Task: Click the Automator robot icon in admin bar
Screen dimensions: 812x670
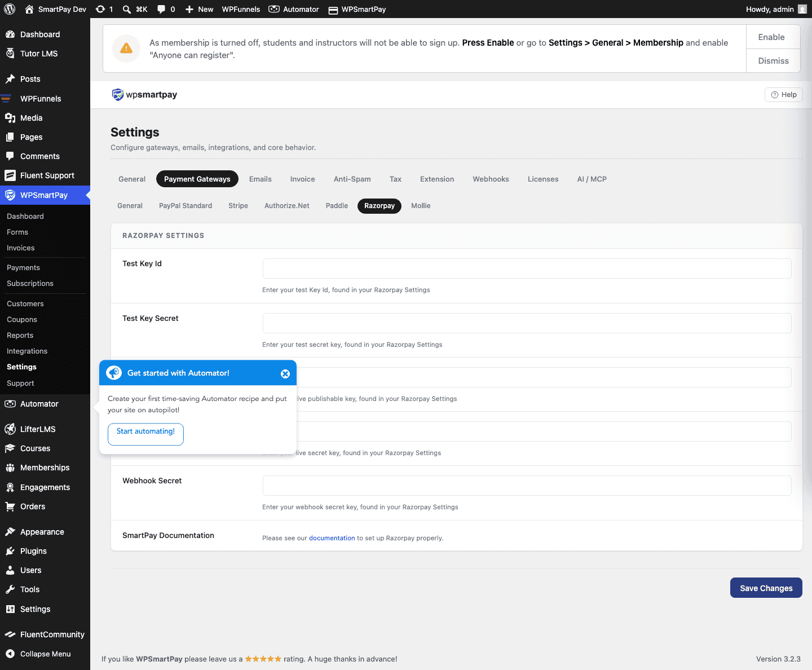Action: (x=274, y=9)
